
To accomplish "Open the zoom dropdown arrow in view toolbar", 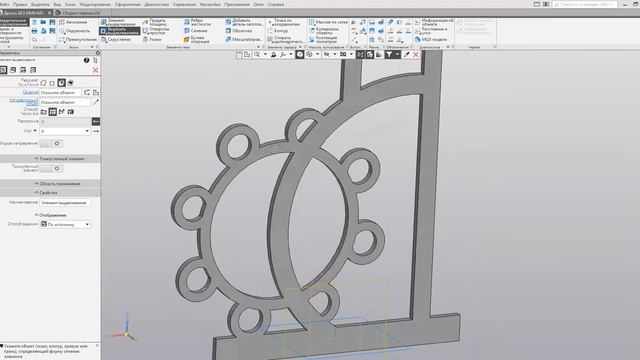I will pyautogui.click(x=264, y=54).
